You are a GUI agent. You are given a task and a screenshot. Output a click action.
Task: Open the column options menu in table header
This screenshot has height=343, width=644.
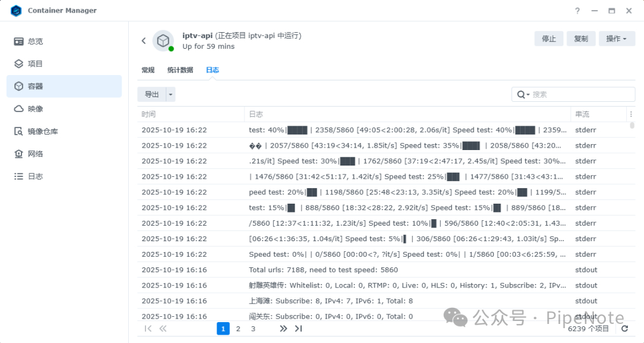pos(631,114)
